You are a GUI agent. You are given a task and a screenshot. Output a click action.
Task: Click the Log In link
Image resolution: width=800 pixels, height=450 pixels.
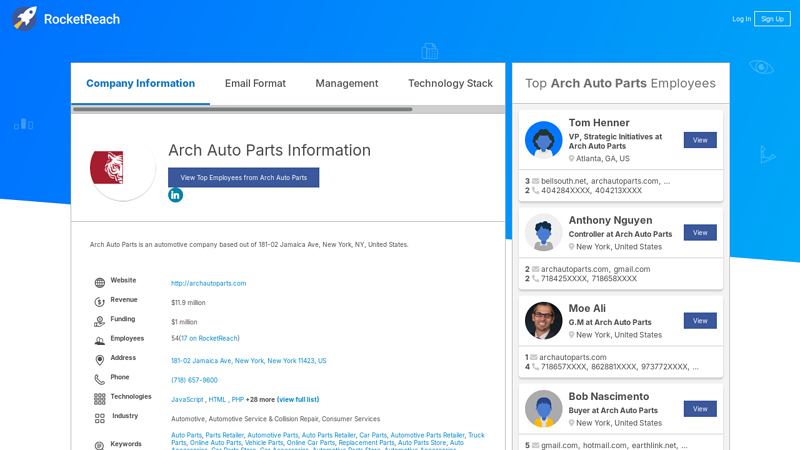(741, 19)
